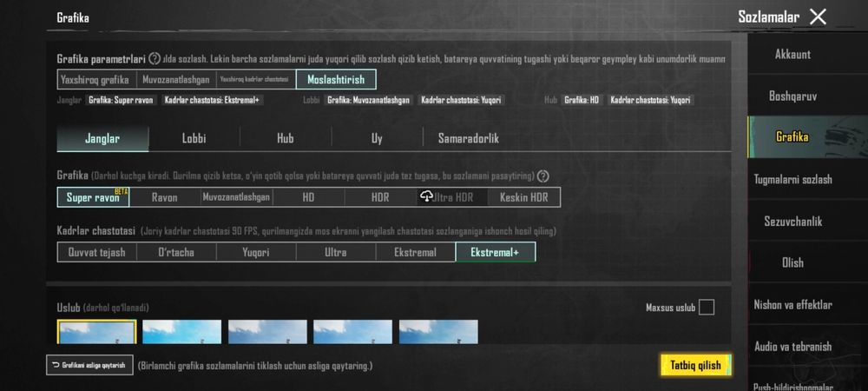Viewport: 868px width, 391px height.
Task: Choose Ravon graphics quality
Action: (x=164, y=197)
